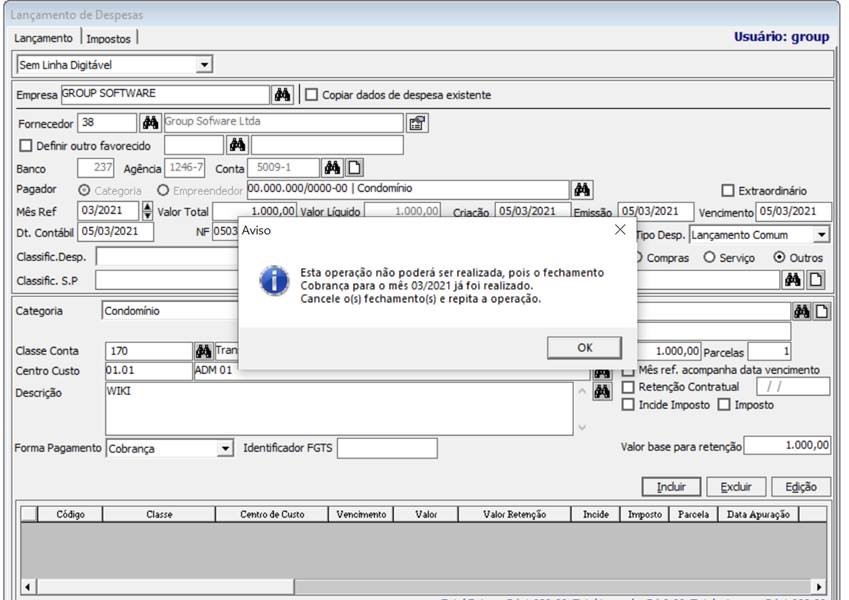
Task: Click the binoculars search icon next to Empresa
Action: click(x=282, y=94)
